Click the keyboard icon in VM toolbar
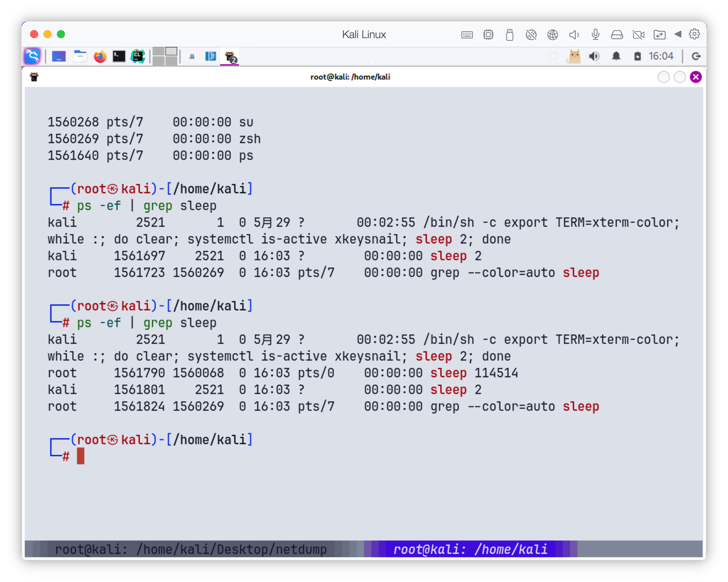Viewport: 728px width, 582px height. click(467, 34)
